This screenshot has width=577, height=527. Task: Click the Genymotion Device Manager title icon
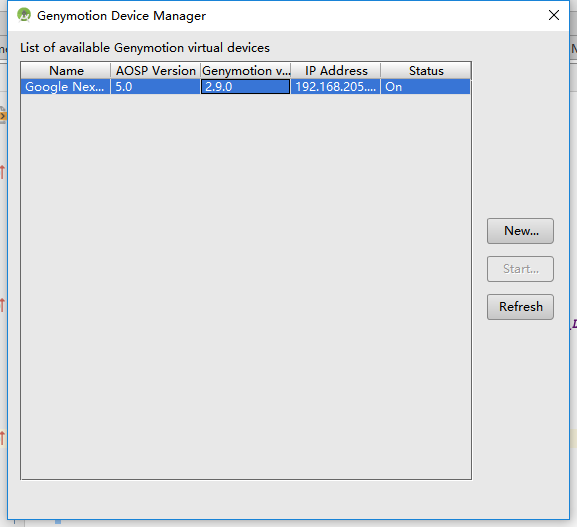24,15
